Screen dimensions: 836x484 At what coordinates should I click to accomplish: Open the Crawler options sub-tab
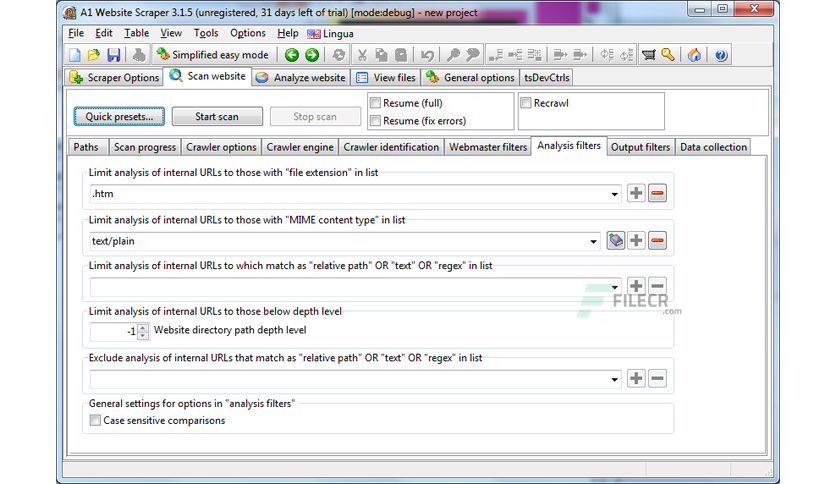(221, 147)
